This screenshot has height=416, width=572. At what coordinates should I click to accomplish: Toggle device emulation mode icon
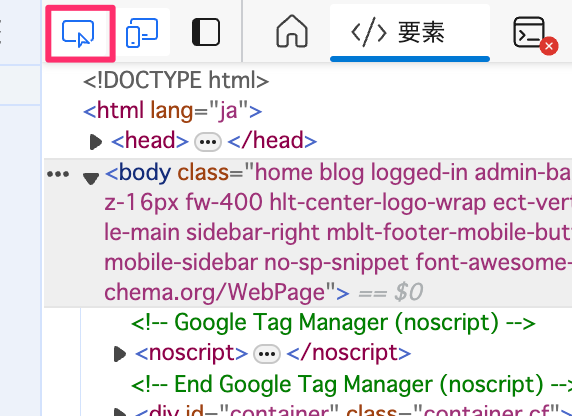(x=142, y=33)
